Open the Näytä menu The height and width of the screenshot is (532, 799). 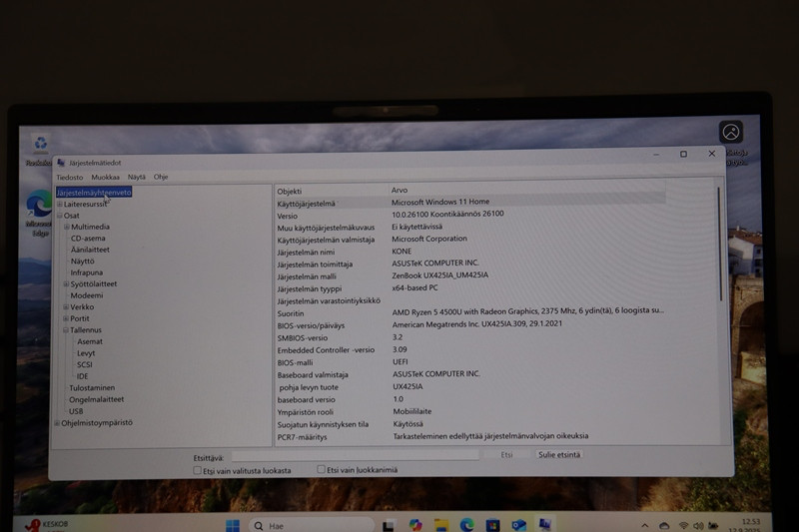point(137,177)
